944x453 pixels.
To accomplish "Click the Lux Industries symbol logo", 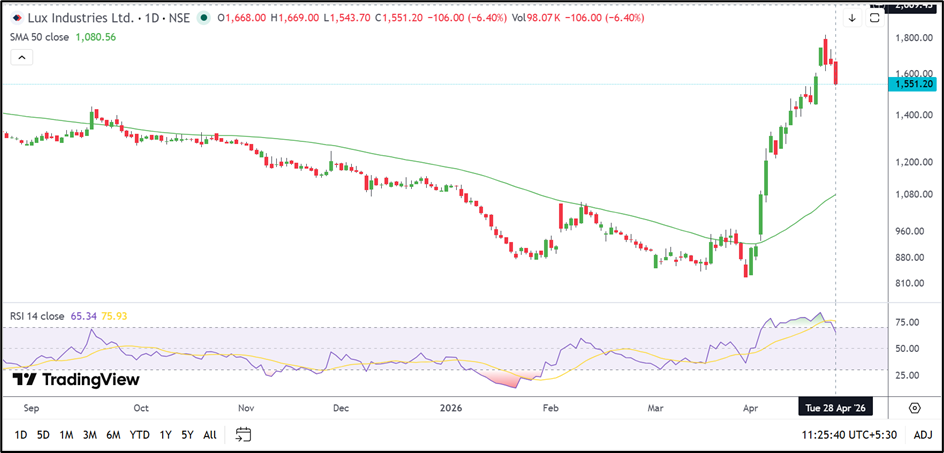I will [x=15, y=18].
